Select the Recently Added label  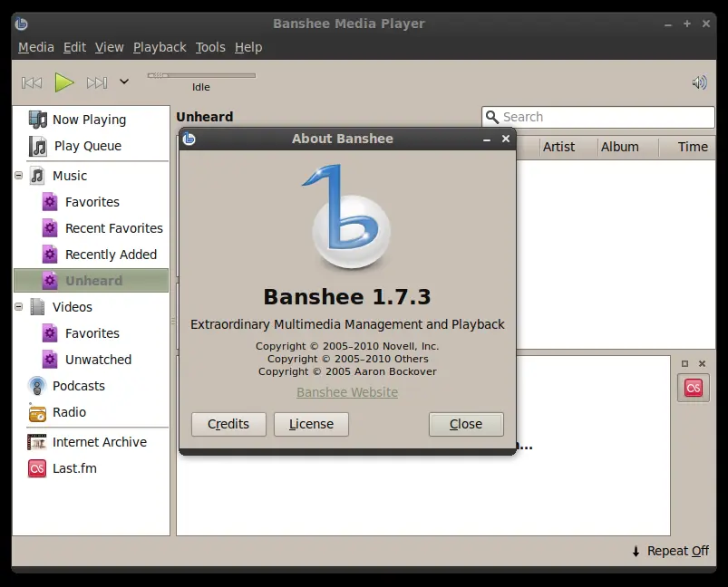pos(111,255)
